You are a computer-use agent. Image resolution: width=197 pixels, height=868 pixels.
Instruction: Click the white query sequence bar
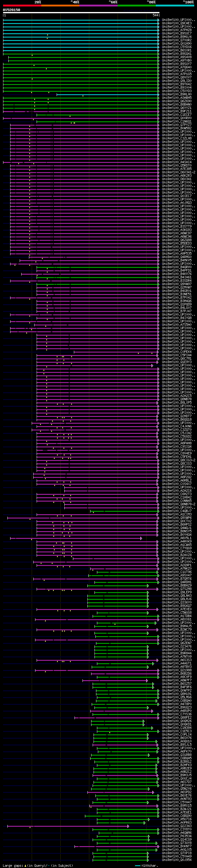coord(81,13)
